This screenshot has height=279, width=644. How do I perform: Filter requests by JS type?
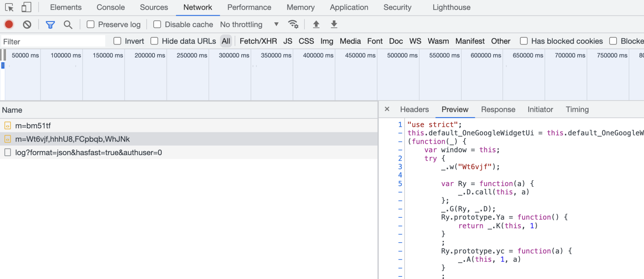coord(287,41)
